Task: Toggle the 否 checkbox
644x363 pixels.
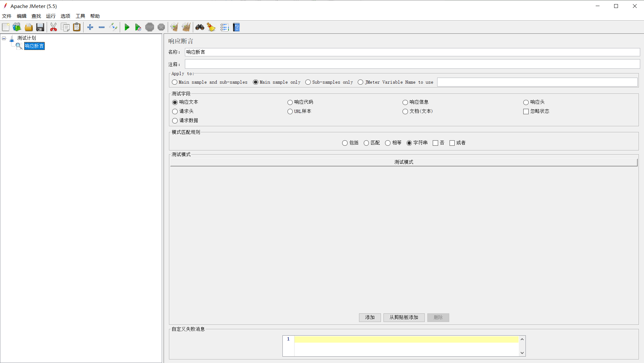Action: (x=435, y=143)
